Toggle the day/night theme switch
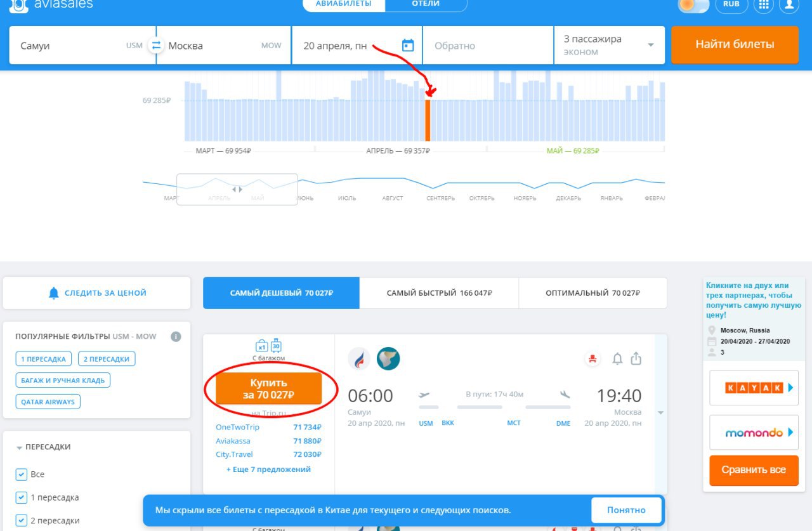812x531 pixels. 693,4
